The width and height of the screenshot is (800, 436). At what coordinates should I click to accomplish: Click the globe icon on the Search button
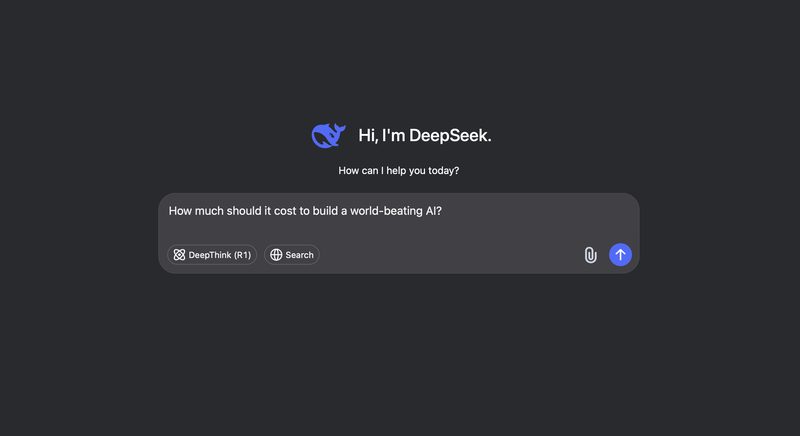click(276, 255)
